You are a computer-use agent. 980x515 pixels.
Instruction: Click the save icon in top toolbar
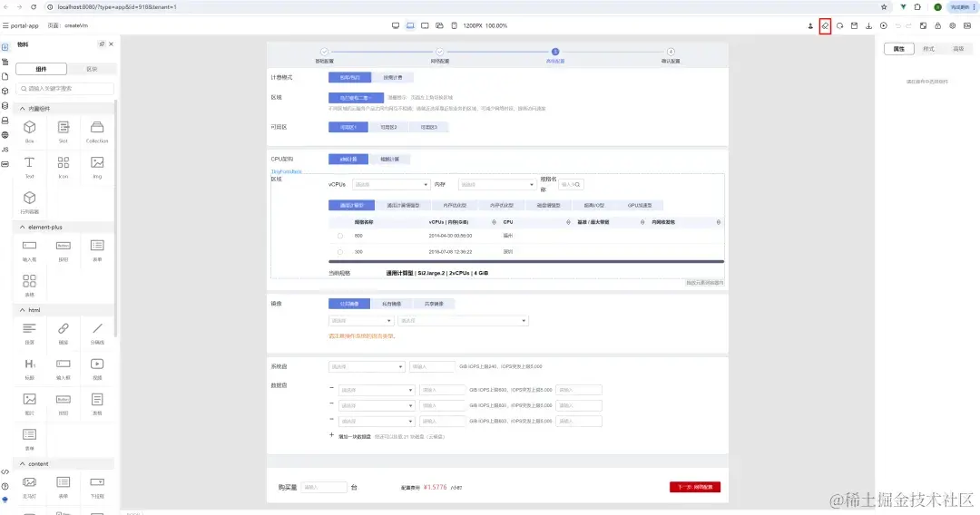coord(854,26)
